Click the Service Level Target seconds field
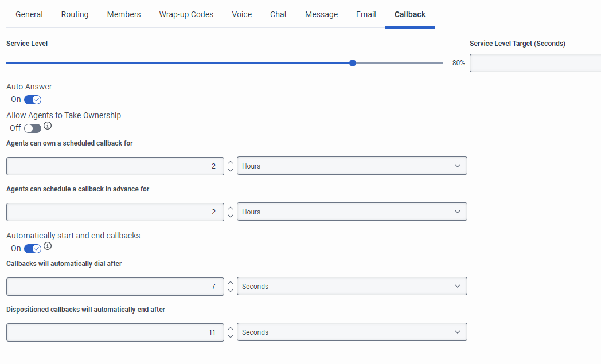The width and height of the screenshot is (601, 364). click(x=534, y=63)
